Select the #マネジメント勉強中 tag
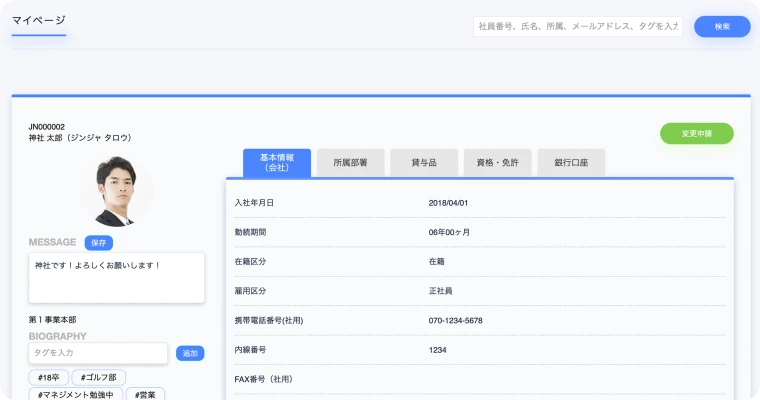 (76, 395)
